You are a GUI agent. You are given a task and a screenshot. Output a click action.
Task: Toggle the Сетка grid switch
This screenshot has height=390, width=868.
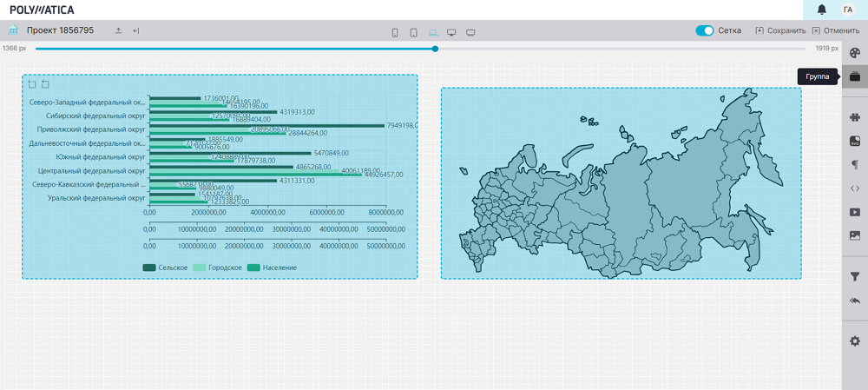click(704, 31)
